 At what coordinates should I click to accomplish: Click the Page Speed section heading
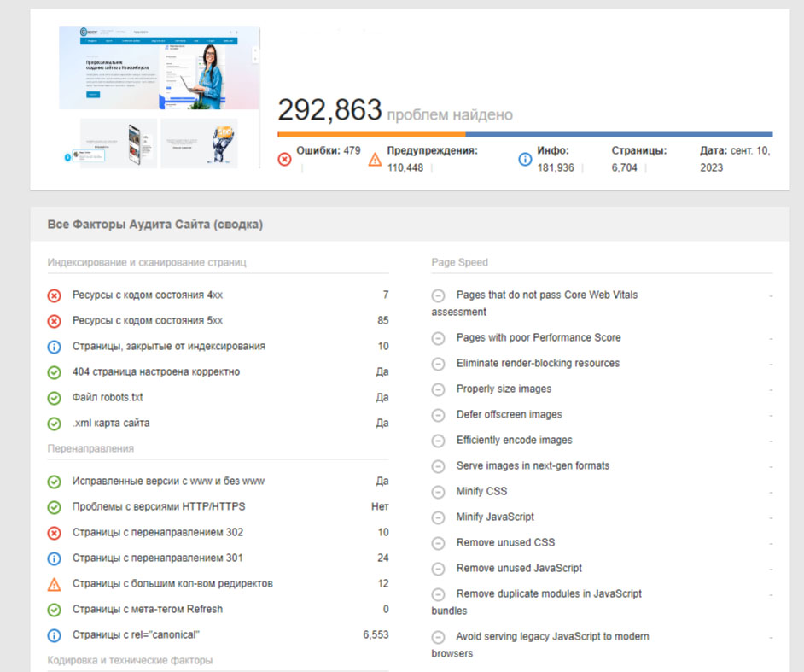[x=460, y=262]
